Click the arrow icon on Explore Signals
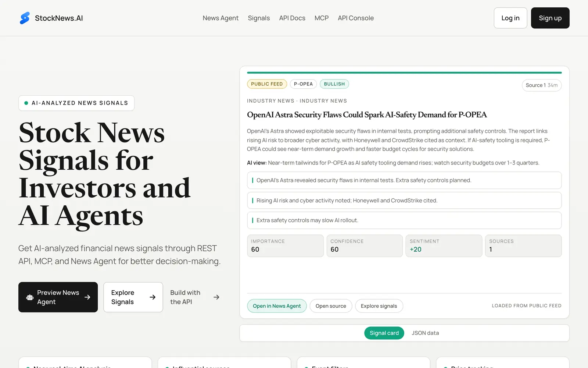Viewport: 588px width, 368px height. [153, 297]
